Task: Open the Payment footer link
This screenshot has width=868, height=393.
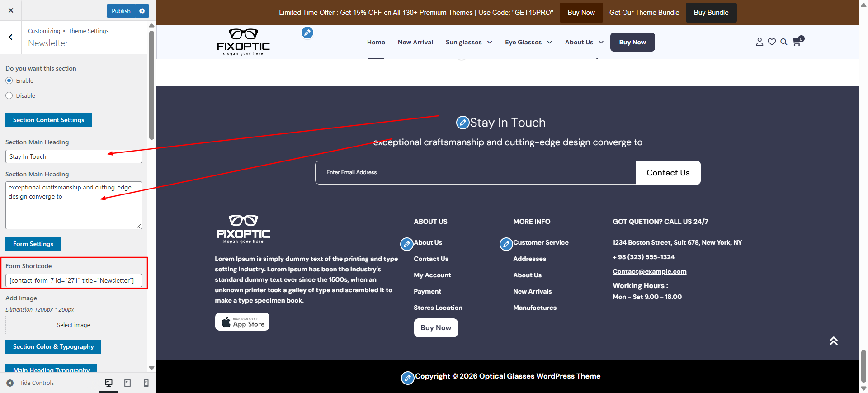Action: [427, 291]
